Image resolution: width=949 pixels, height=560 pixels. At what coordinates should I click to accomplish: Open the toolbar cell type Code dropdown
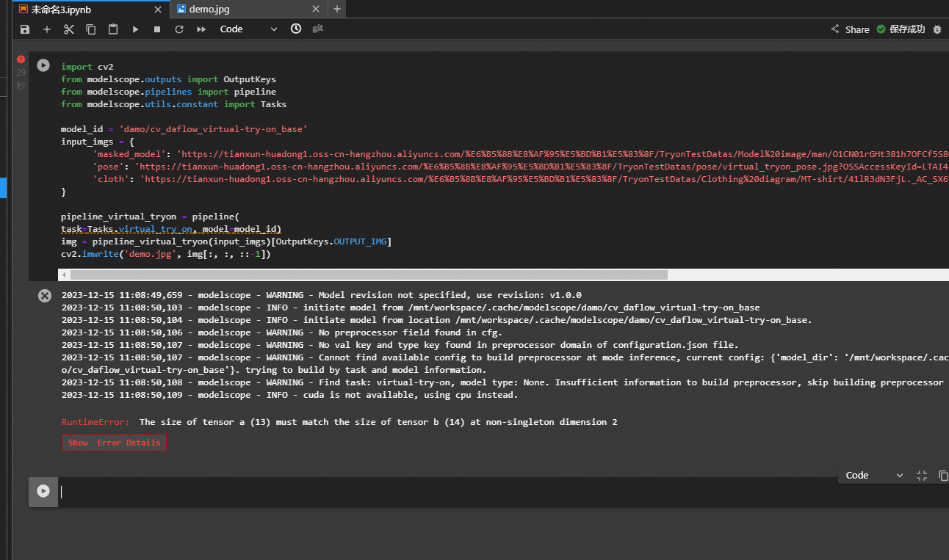click(248, 29)
